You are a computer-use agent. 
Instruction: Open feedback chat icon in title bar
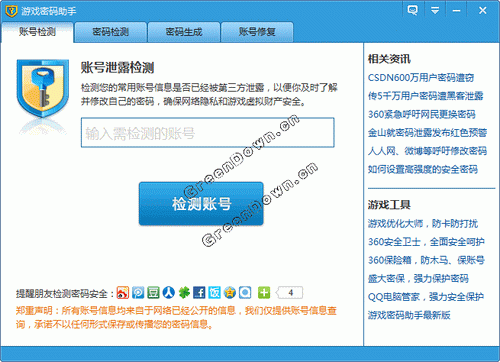pyautogui.click(x=413, y=10)
